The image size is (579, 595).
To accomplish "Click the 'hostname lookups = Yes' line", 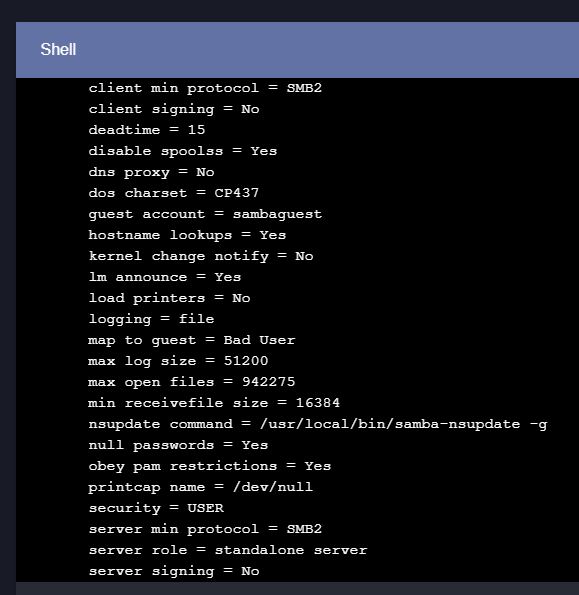I will (187, 235).
